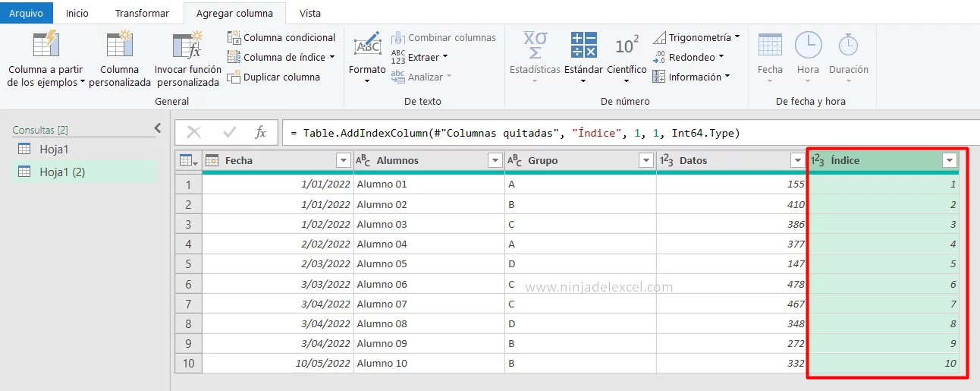The width and height of the screenshot is (980, 391).
Task: Cancel formula edit with X icon
Action: click(194, 133)
